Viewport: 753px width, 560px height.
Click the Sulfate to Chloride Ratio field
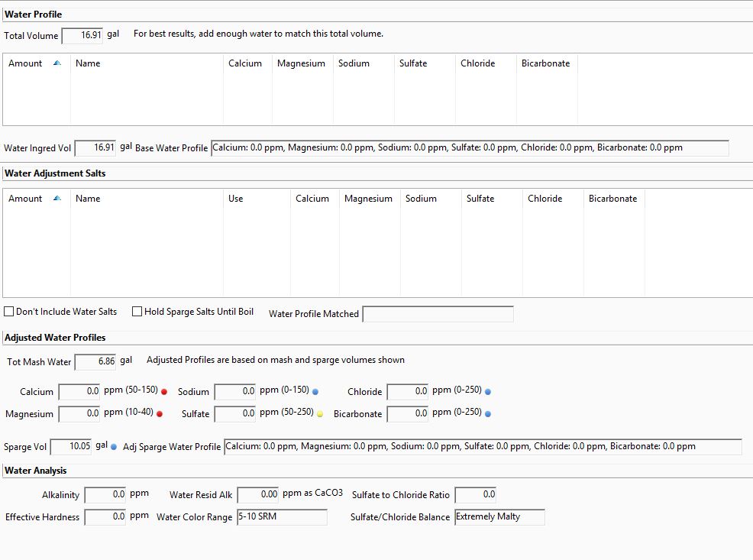coord(476,495)
